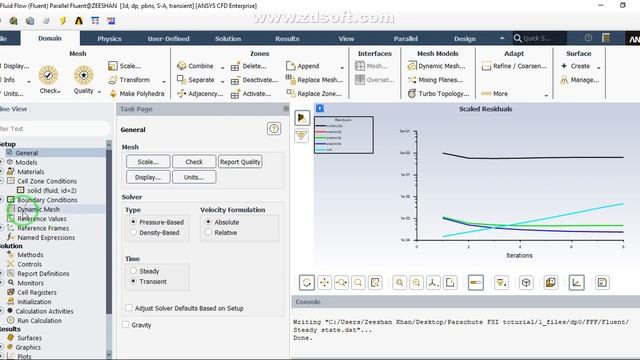Click the zoom out magnifier icon
Screen dimensions: 640x360
pos(416,282)
